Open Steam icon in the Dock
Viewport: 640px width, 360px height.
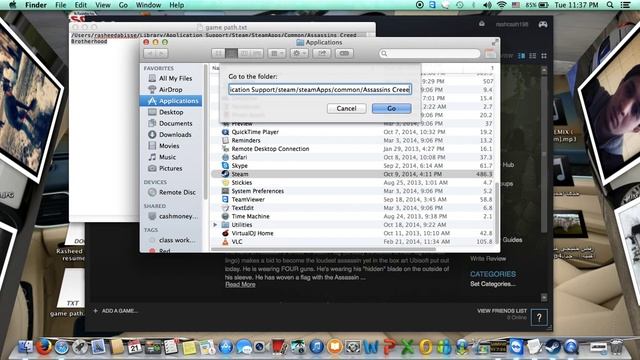tap(553, 347)
